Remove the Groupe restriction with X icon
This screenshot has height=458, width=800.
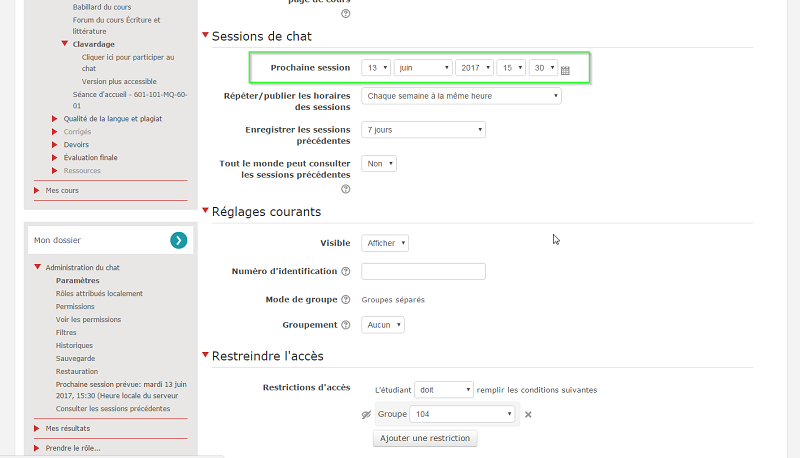528,414
